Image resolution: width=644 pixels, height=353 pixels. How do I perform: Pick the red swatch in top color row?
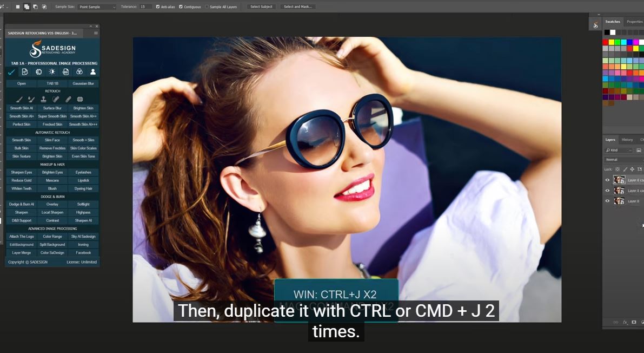606,42
